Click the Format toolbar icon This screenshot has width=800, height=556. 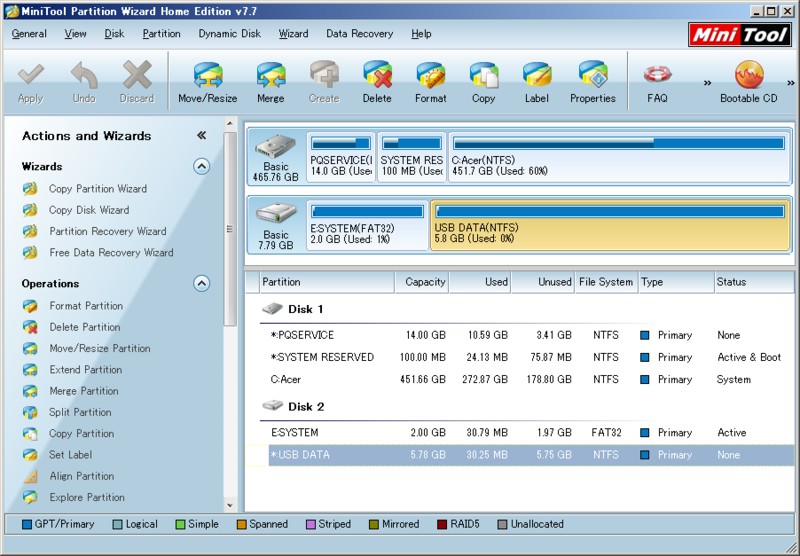click(x=431, y=75)
